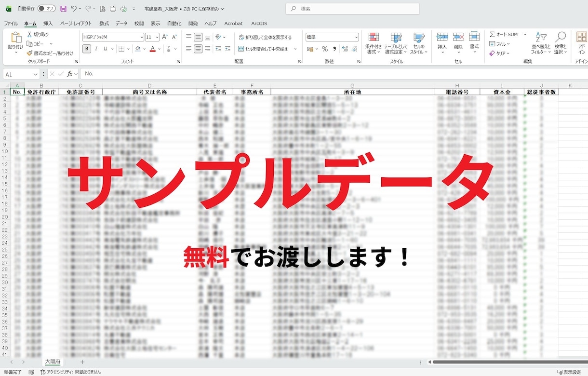
Task: Open the merge cells dropdown arrow
Action: click(x=295, y=49)
